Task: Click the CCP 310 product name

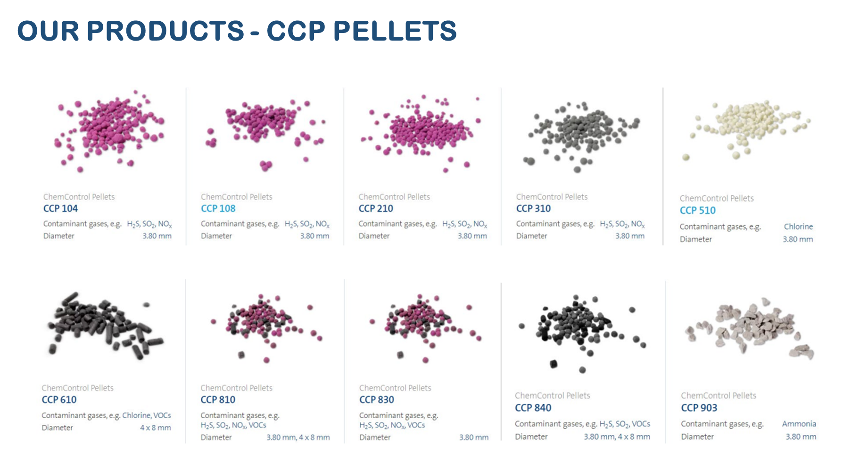Action: tap(533, 209)
